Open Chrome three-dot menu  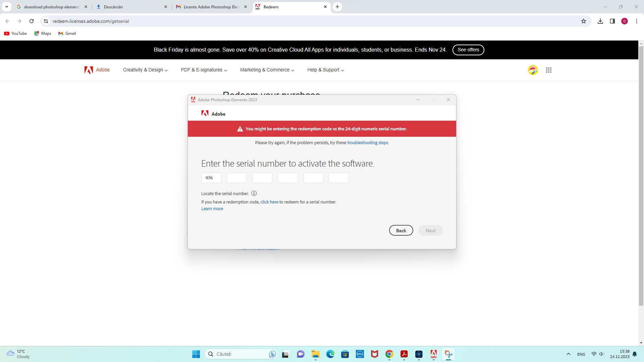pos(637,21)
